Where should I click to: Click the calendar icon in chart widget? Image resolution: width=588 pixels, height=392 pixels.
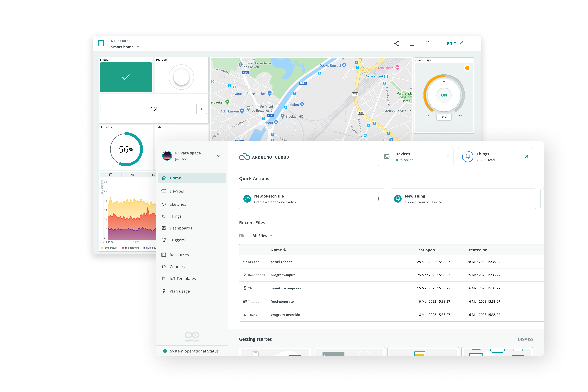click(111, 175)
